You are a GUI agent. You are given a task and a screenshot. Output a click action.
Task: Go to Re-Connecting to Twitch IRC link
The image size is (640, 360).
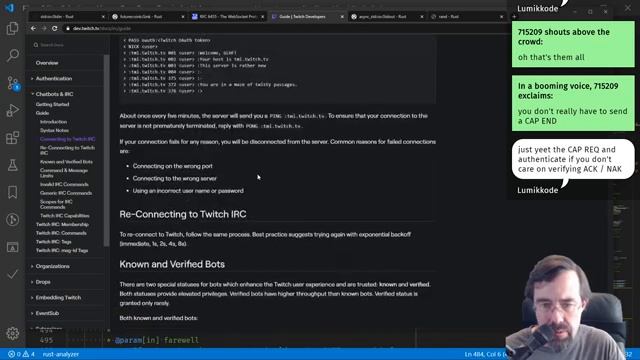pos(67,150)
